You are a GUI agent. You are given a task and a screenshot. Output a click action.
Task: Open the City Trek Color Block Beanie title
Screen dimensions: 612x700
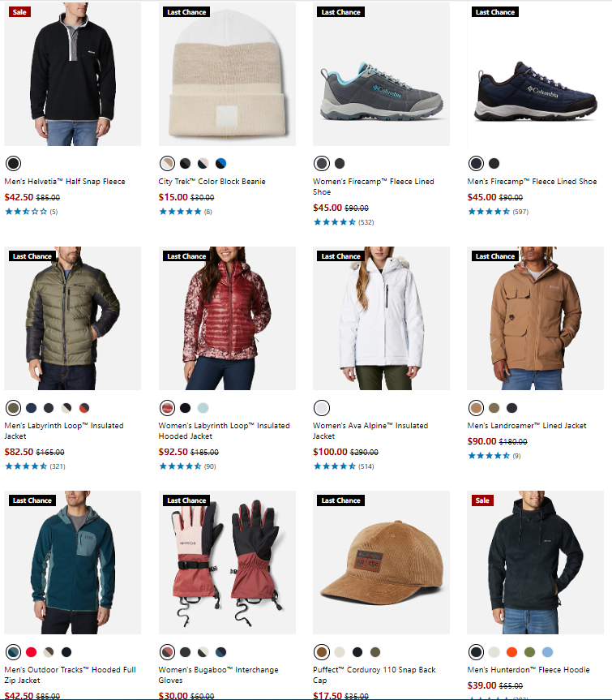point(212,182)
